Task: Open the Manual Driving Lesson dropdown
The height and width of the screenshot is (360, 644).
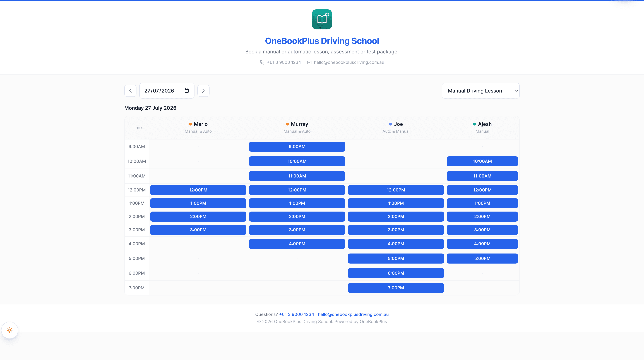Action: [x=480, y=91]
